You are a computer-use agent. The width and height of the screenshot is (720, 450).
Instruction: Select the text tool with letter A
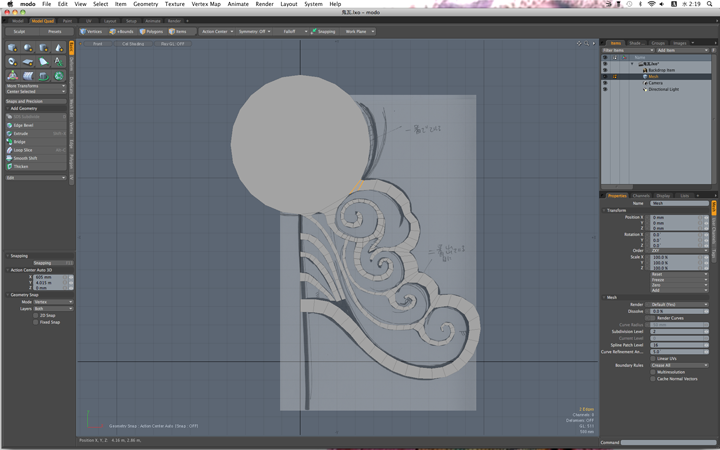pyautogui.click(x=59, y=62)
